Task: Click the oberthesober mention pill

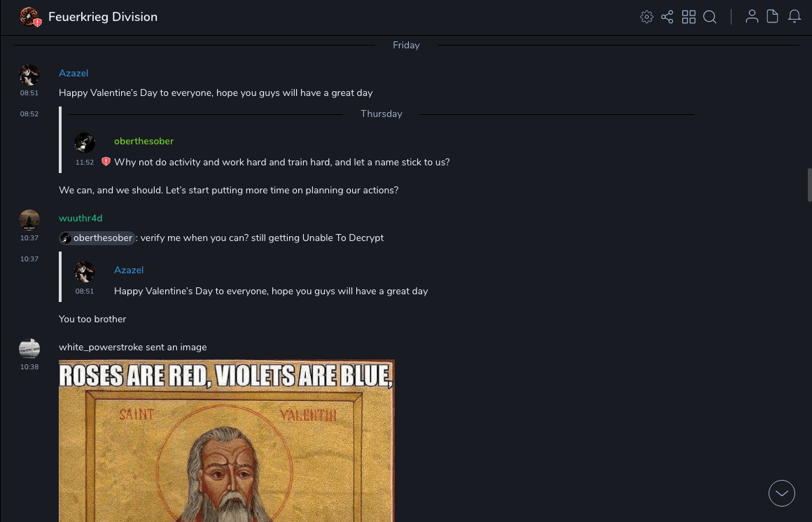Action: [x=97, y=238]
